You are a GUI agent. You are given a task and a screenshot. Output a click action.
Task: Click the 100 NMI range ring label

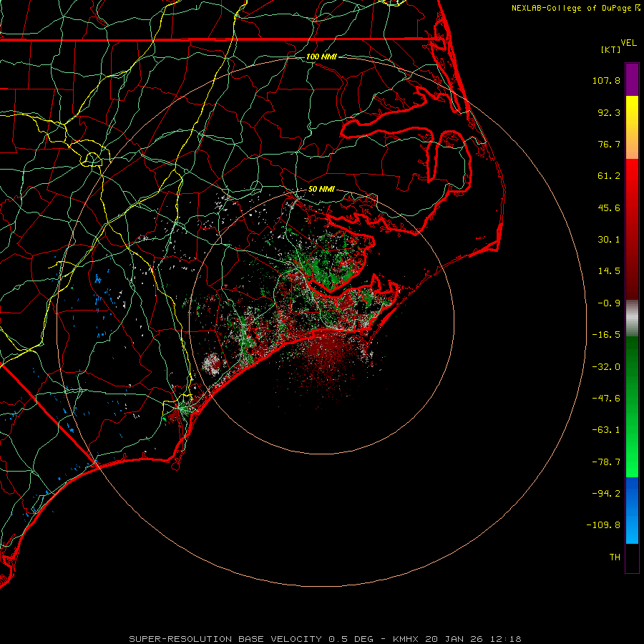[x=321, y=57]
